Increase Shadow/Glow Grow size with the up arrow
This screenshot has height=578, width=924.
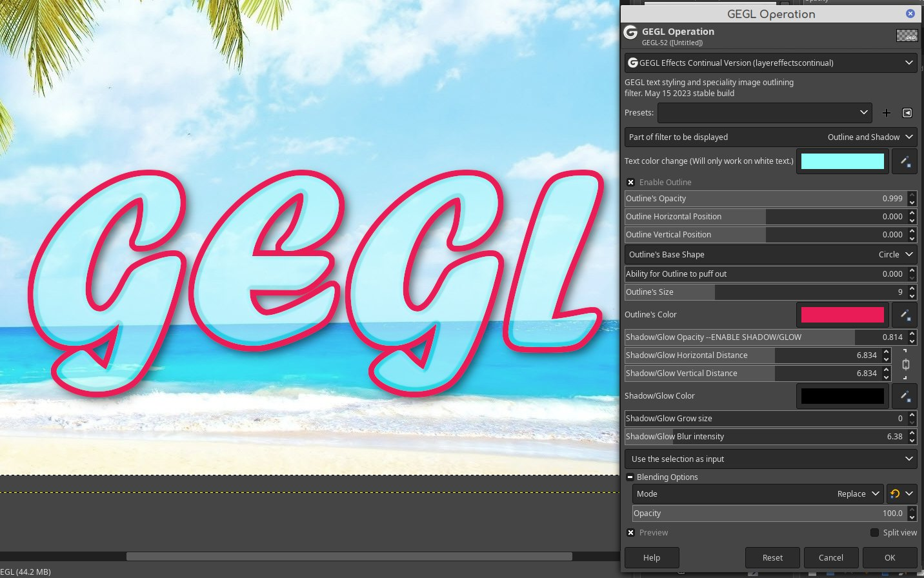coord(912,415)
